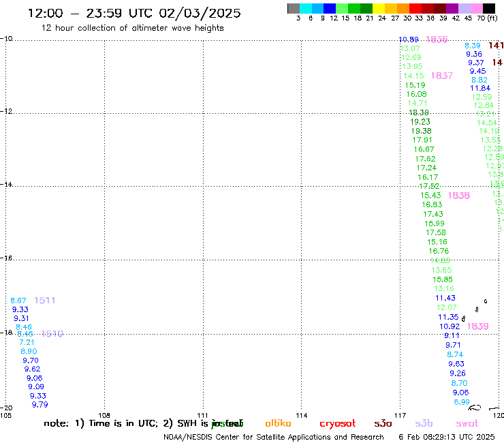
Task: Click wave height value 8.39
Action: (x=472, y=46)
